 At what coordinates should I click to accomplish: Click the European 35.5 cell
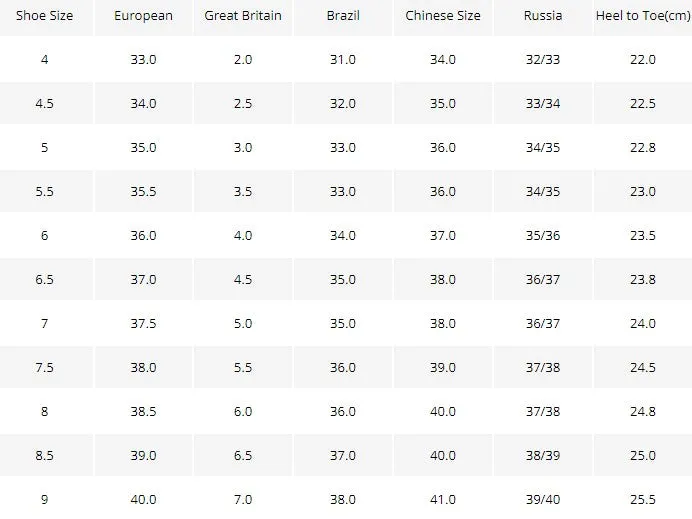pos(143,191)
